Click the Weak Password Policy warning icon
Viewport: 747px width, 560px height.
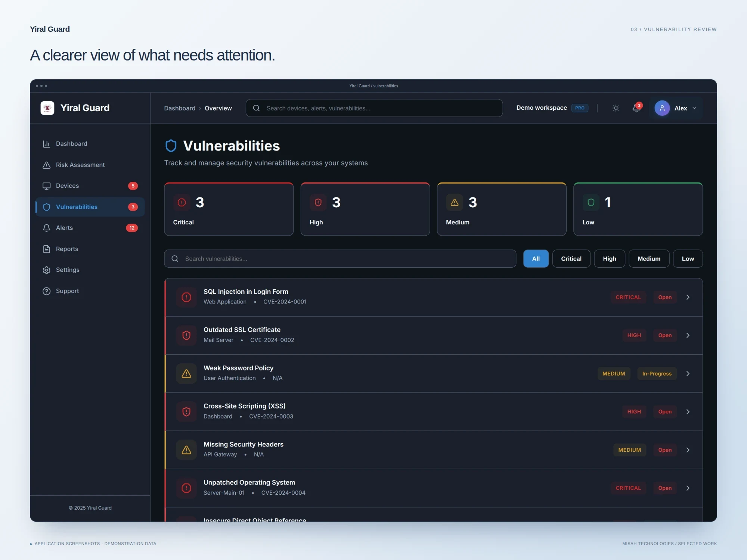point(186,373)
